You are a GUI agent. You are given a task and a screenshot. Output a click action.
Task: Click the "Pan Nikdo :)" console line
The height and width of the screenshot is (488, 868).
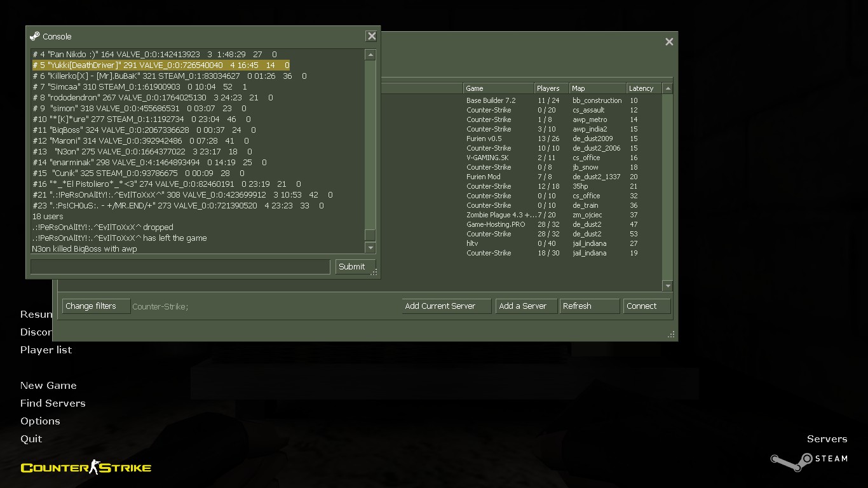(x=154, y=55)
